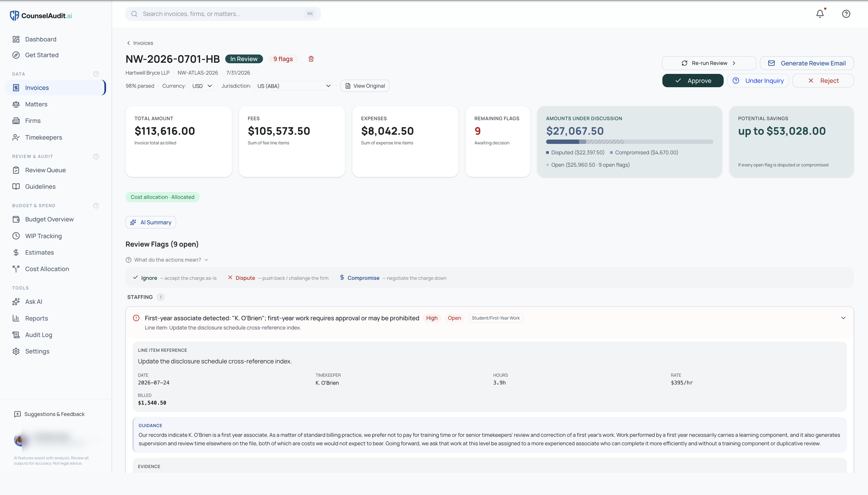Screen dimensions: 868x495
Task: Focus the invoice search field
Action: point(223,14)
